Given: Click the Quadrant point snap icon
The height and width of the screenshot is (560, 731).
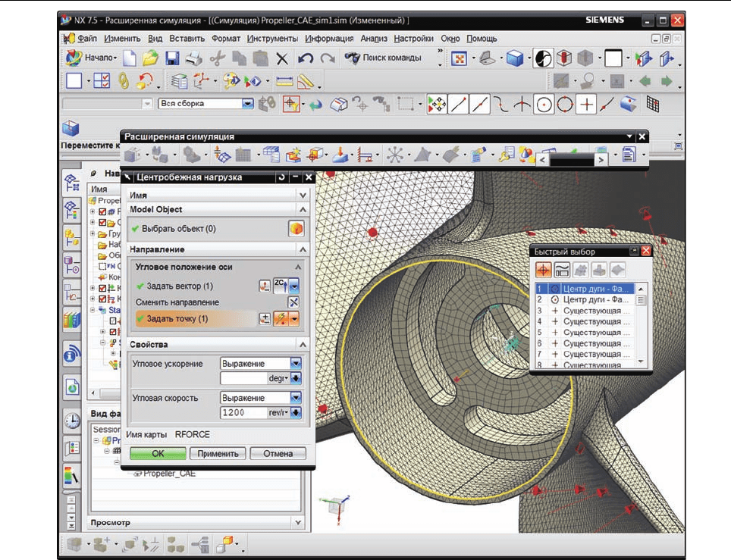Looking at the screenshot, I should tap(565, 105).
